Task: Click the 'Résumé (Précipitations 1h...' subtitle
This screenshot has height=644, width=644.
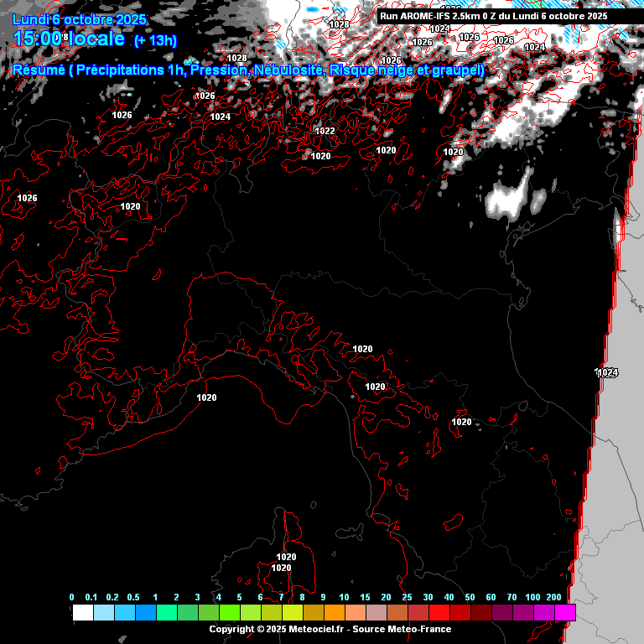Action: pos(248,70)
